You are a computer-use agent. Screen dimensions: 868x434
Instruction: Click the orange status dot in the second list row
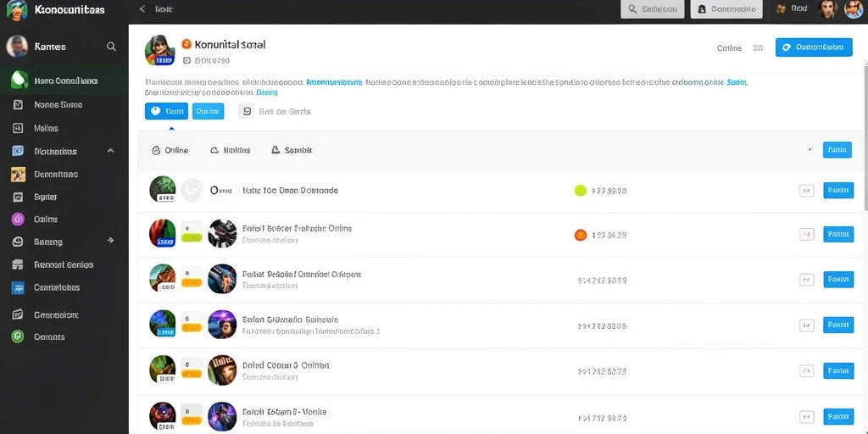coord(580,235)
